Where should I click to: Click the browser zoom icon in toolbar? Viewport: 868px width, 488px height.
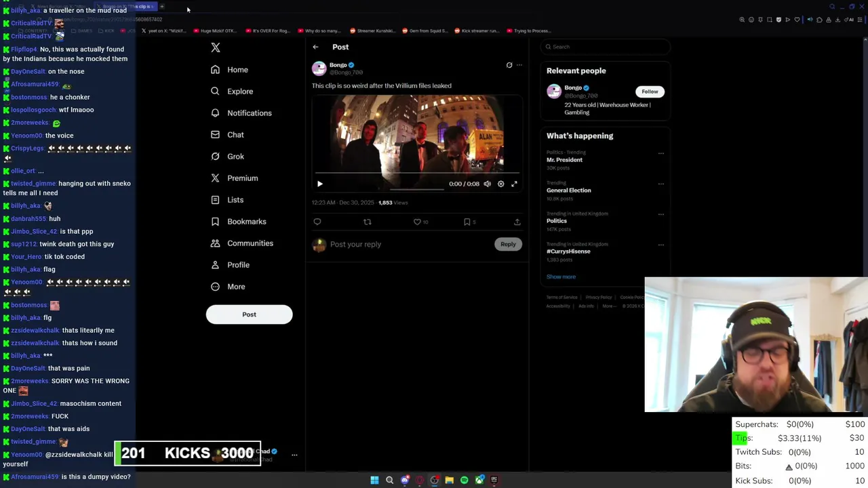pos(742,20)
